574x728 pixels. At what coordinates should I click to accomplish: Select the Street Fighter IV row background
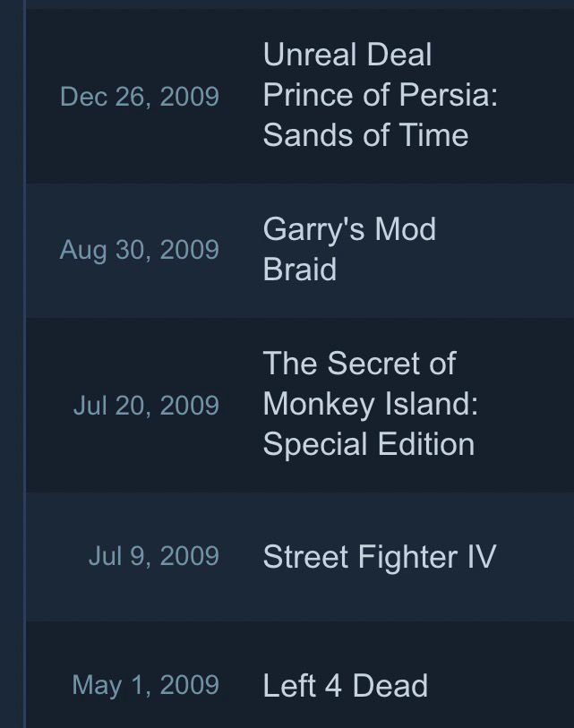pyautogui.click(x=300, y=557)
